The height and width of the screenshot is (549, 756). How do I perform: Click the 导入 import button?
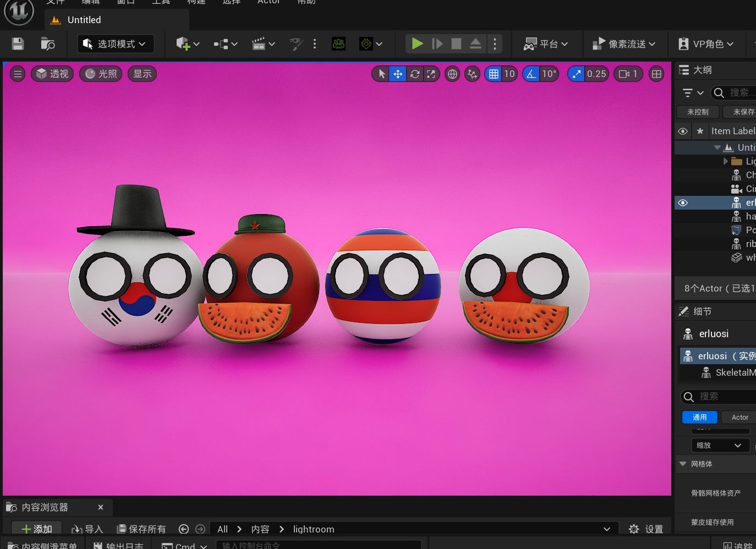87,529
